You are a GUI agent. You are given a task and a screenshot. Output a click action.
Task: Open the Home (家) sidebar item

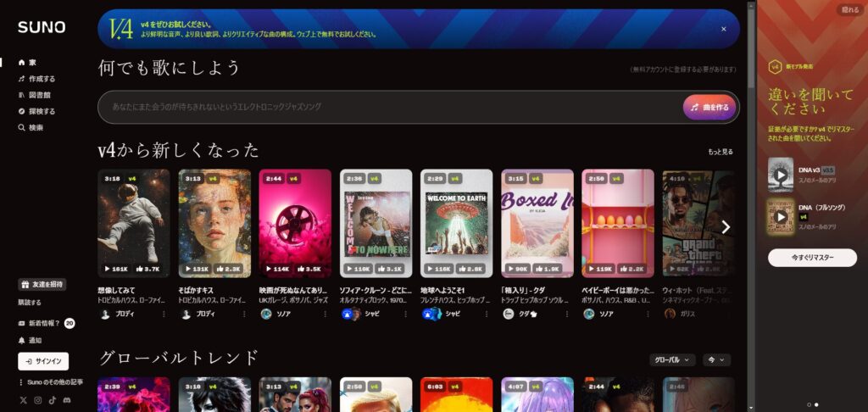(28, 63)
